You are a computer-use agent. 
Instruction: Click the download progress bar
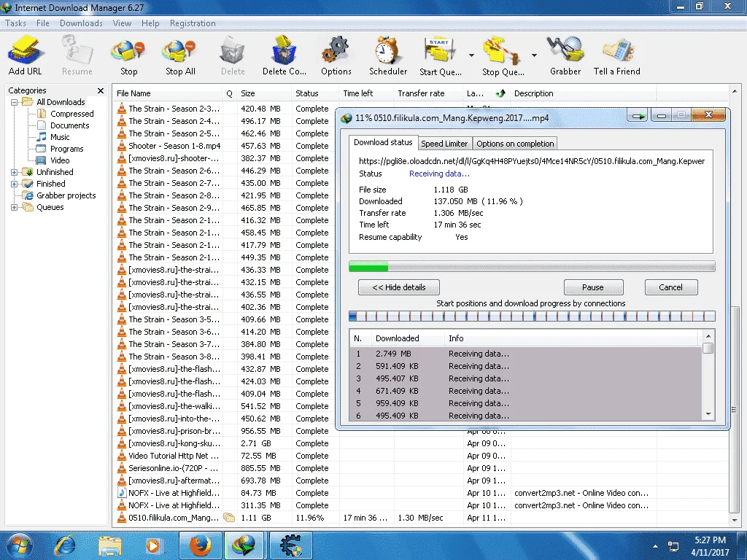(532, 267)
